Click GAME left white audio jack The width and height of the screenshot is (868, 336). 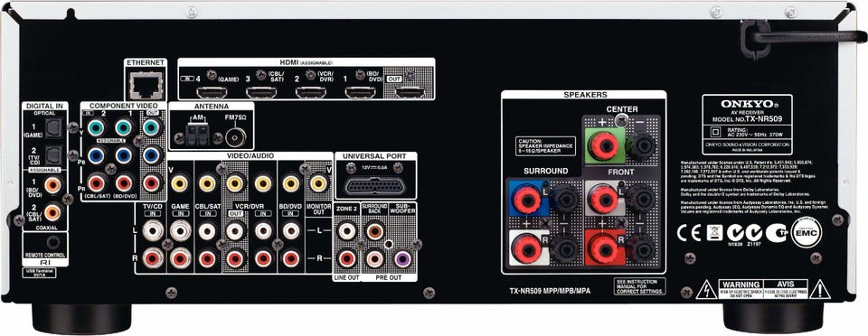pyautogui.click(x=180, y=231)
